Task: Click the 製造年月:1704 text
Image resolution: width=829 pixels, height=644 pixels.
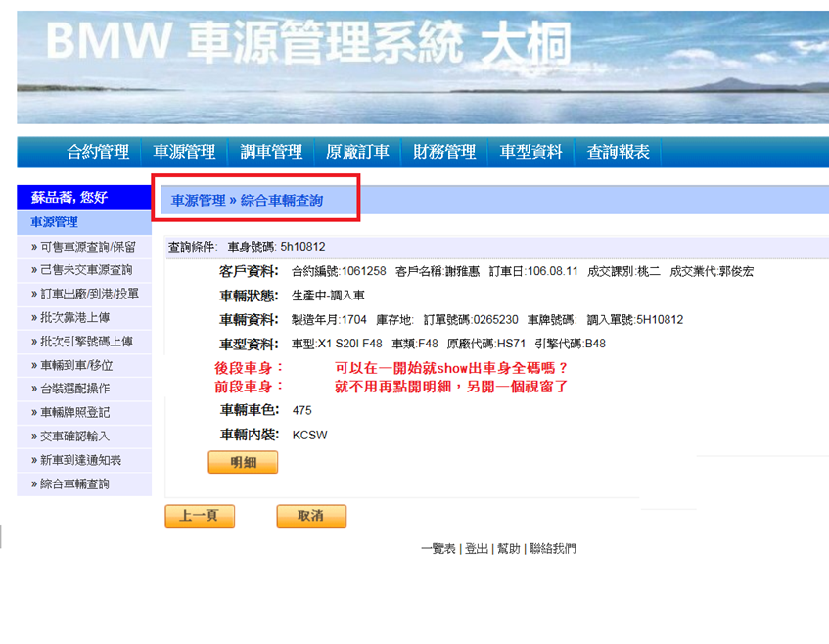Action: [330, 319]
